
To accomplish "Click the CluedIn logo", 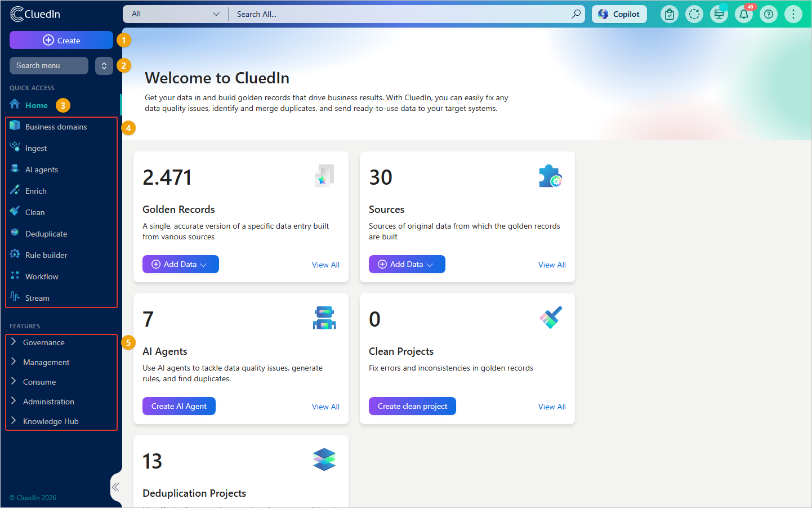I will point(35,14).
